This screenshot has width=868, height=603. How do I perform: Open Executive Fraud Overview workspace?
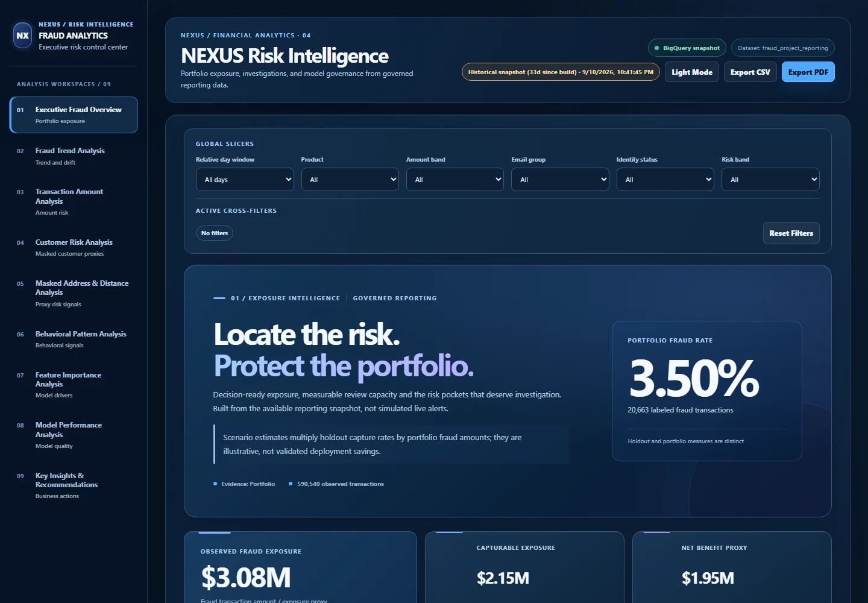pyautogui.click(x=74, y=115)
